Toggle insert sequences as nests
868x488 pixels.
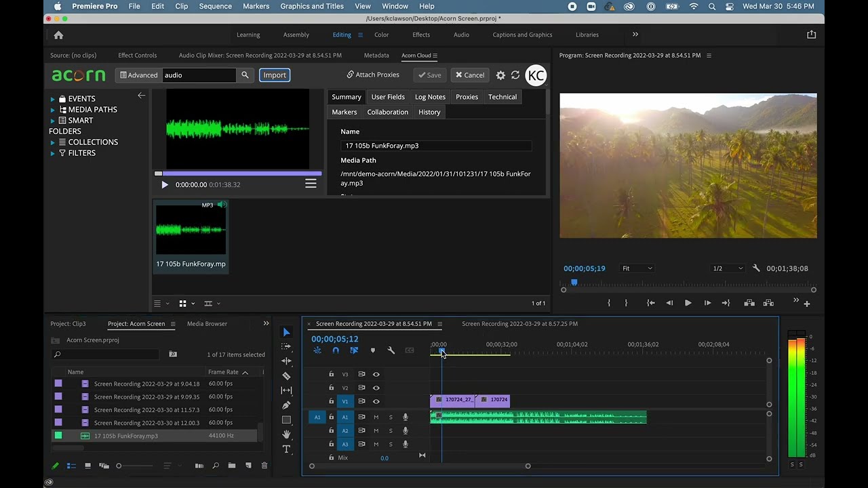(317, 350)
